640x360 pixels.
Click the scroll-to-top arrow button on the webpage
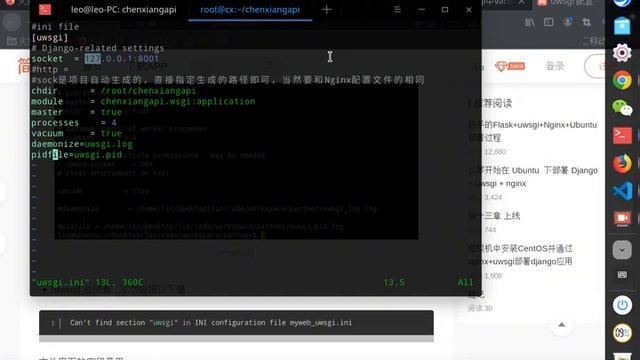562,325
